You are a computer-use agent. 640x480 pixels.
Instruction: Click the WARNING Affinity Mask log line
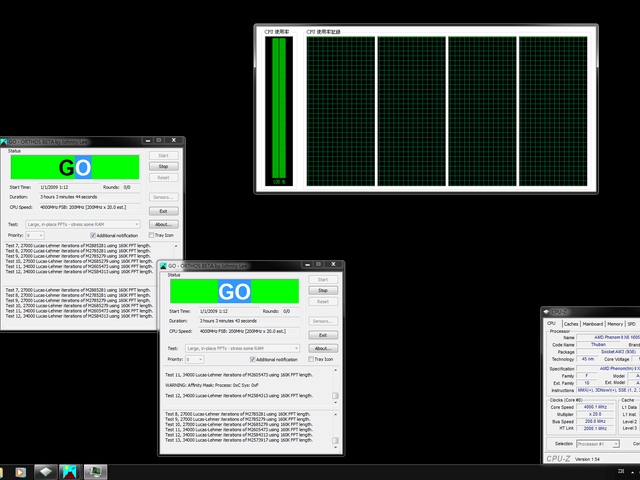coord(212,385)
